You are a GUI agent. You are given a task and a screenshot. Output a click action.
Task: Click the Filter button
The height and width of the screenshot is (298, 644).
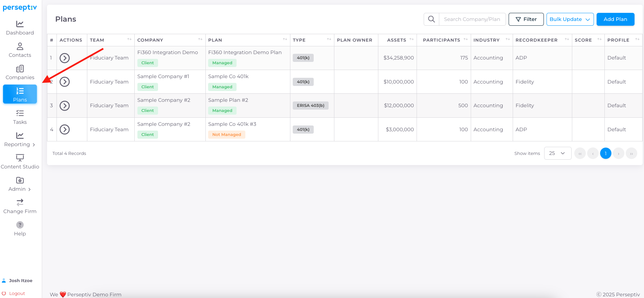coord(526,19)
